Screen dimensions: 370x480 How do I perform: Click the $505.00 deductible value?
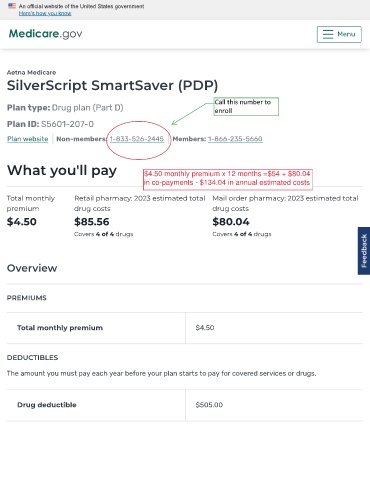[x=209, y=405]
